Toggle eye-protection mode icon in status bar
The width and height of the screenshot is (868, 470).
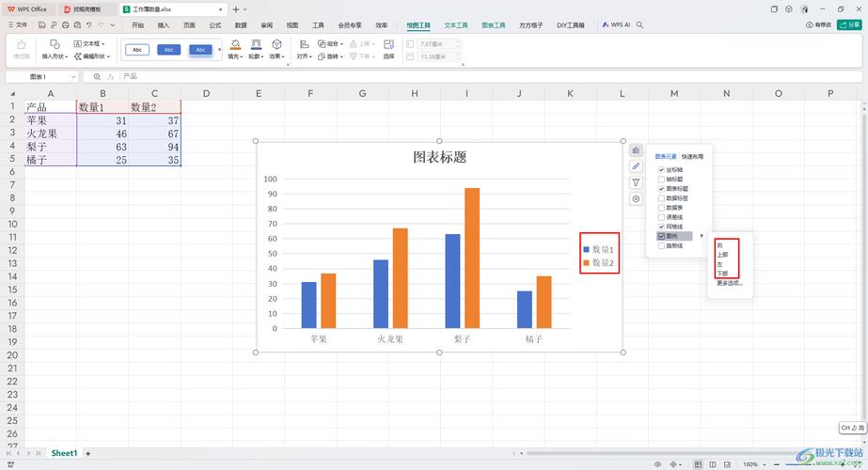click(657, 464)
